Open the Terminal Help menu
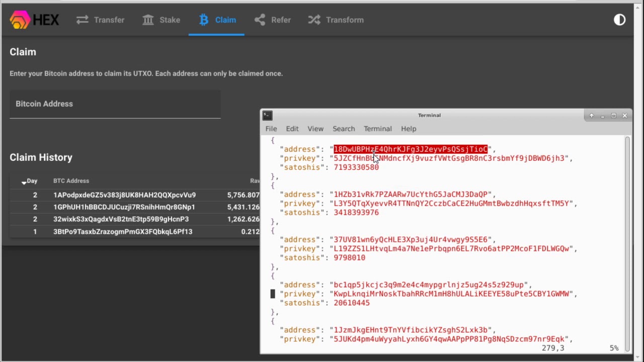 409,129
